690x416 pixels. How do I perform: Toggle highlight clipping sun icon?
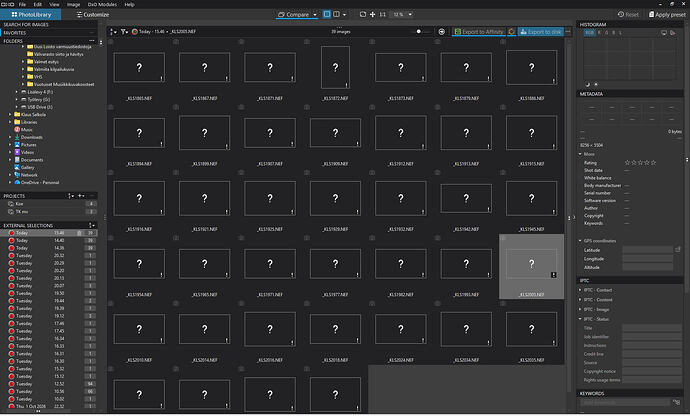[596, 84]
